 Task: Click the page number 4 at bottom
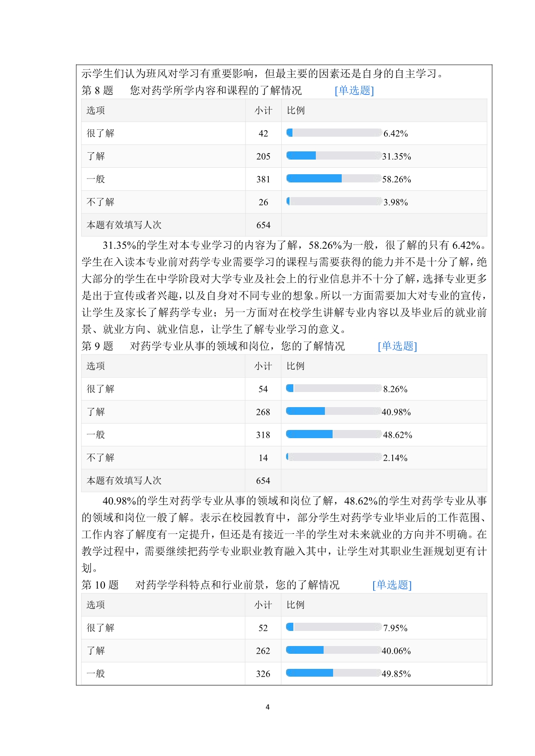[267, 707]
